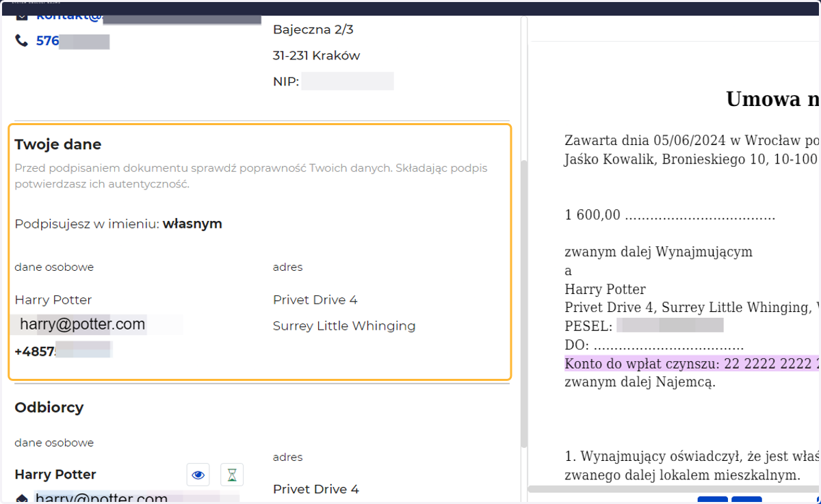This screenshot has width=821, height=504.
Task: Click the document title 'Umowa n'
Action: (x=773, y=99)
